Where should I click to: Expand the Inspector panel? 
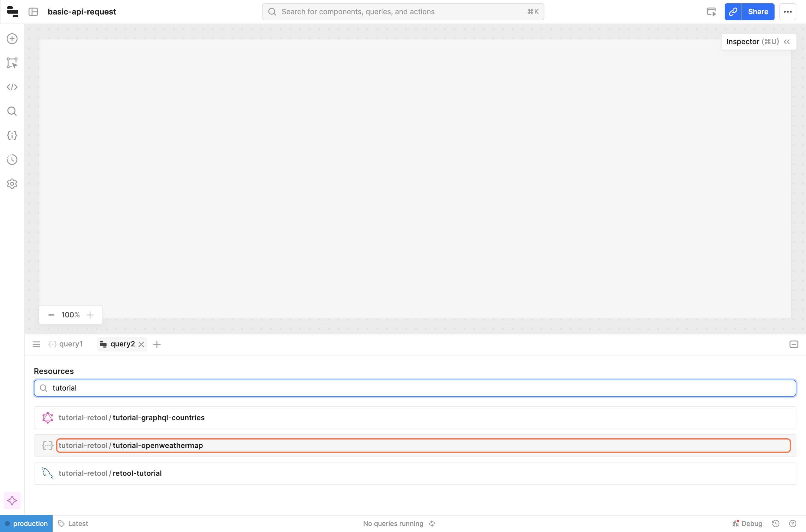pos(787,42)
